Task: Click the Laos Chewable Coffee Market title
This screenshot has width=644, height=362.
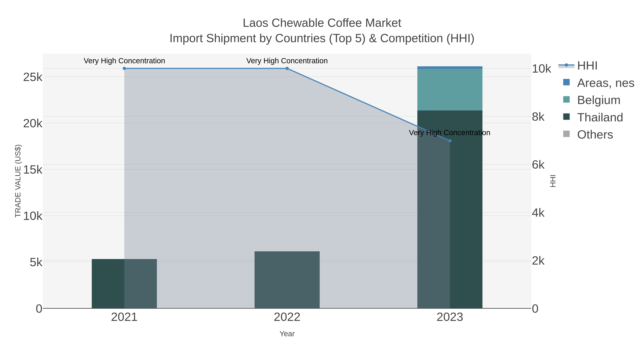Action: tap(322, 23)
